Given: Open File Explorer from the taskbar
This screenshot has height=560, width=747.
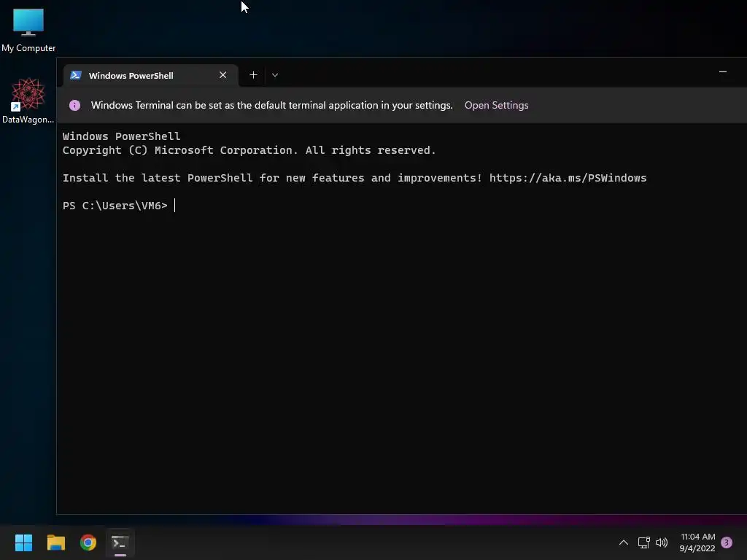Looking at the screenshot, I should pyautogui.click(x=56, y=542).
